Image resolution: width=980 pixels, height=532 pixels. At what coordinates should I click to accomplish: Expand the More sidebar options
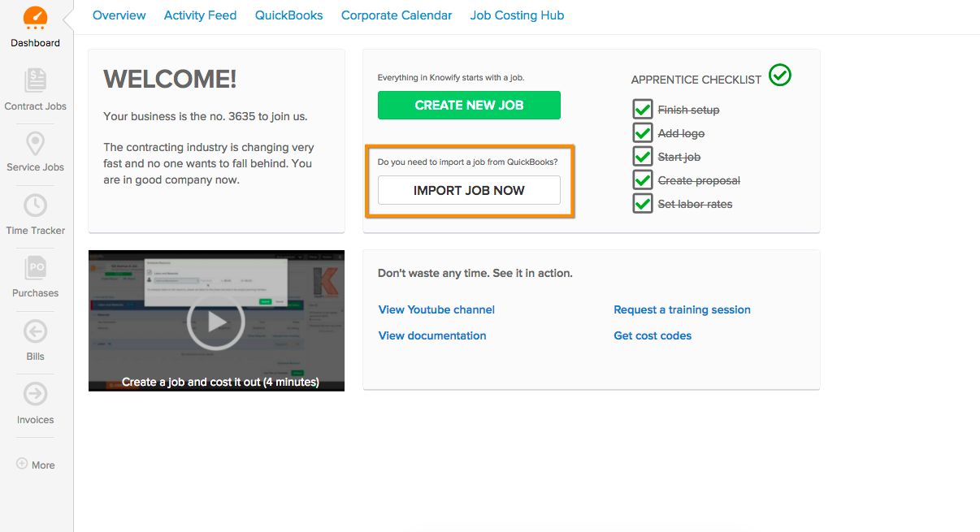36,465
